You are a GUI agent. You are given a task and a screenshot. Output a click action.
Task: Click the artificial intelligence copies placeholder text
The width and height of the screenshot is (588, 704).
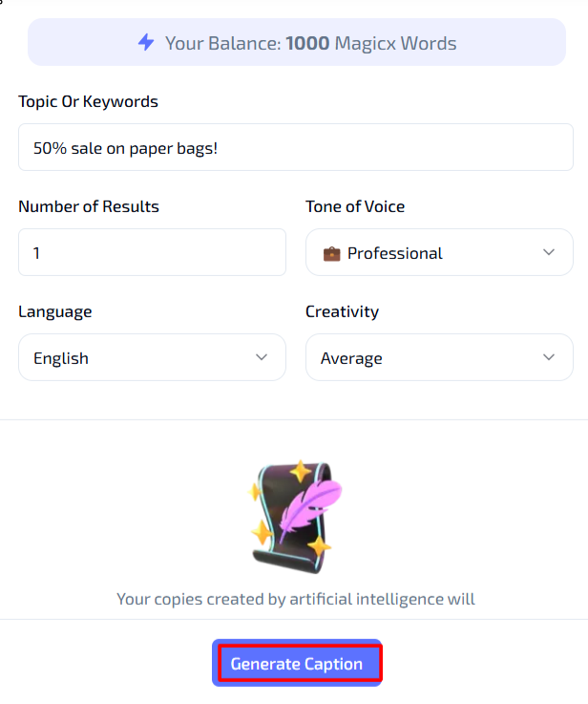click(x=296, y=599)
